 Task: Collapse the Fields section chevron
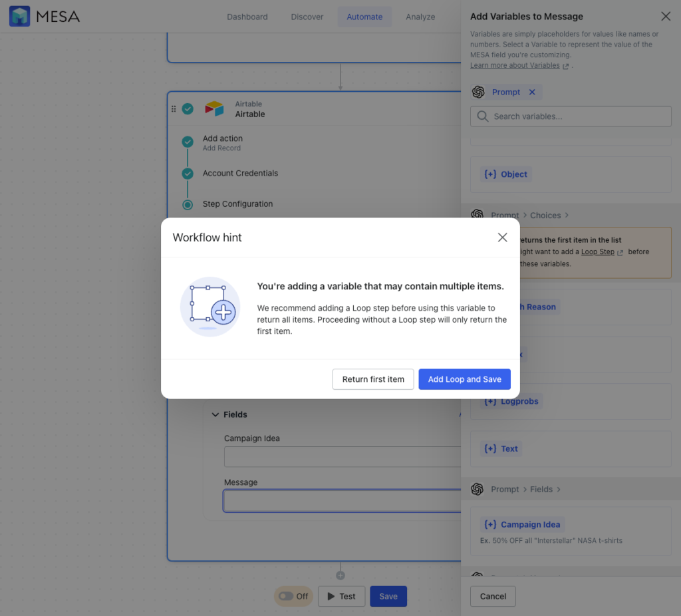click(215, 414)
